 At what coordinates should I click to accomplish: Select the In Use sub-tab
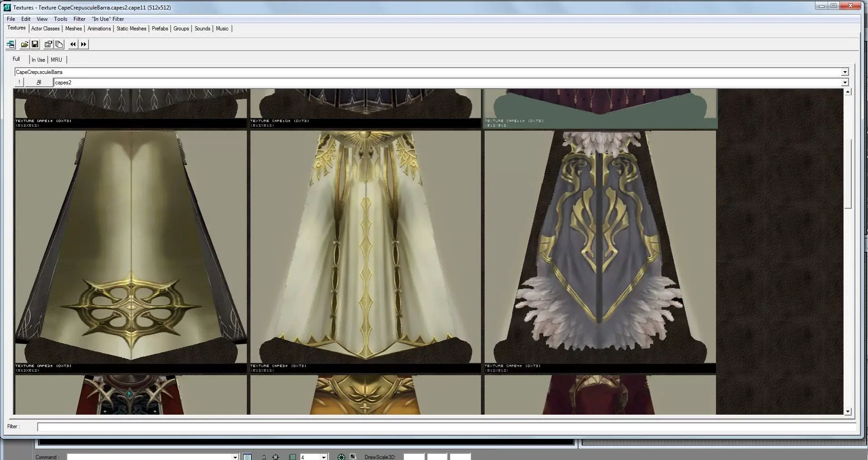click(38, 60)
